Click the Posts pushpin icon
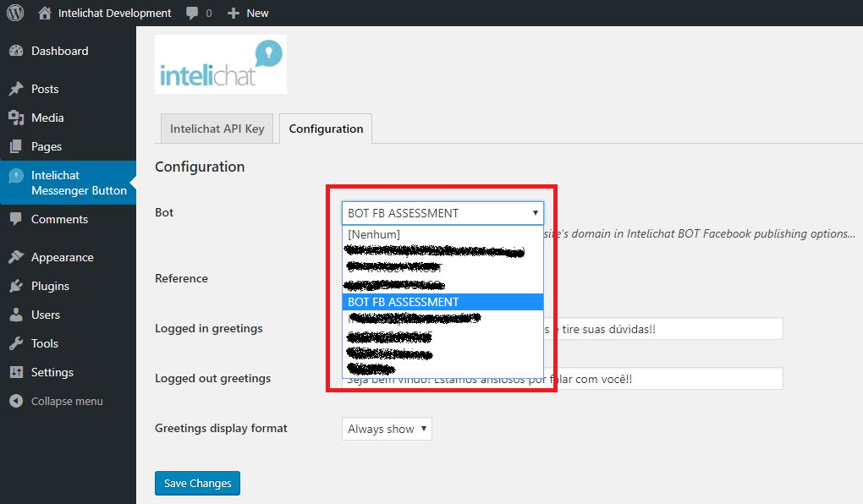Screen dimensions: 863x504 (x=16, y=89)
